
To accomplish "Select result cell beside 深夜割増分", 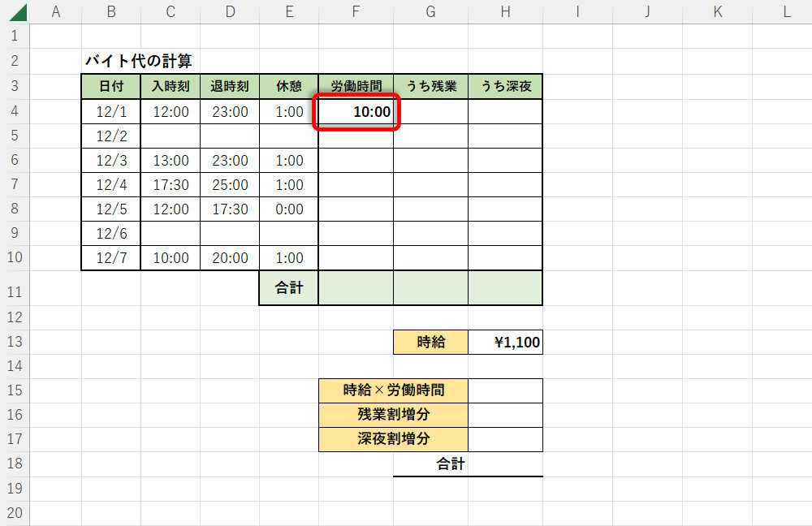I will 505,439.
